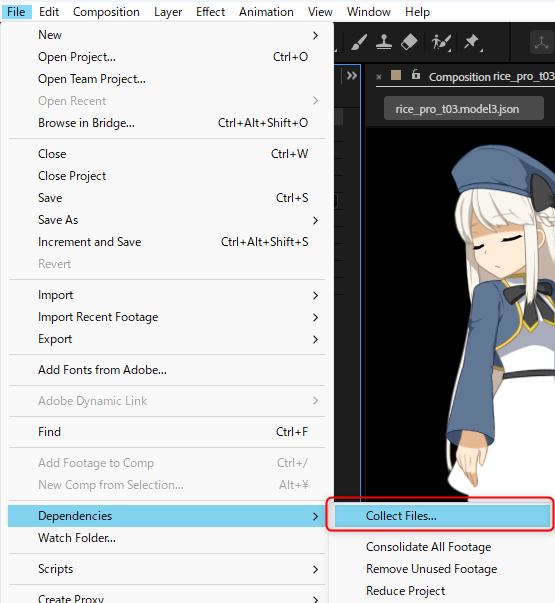Close the Composition rice_pro_t03 panel tab
The image size is (555, 603).
point(378,77)
